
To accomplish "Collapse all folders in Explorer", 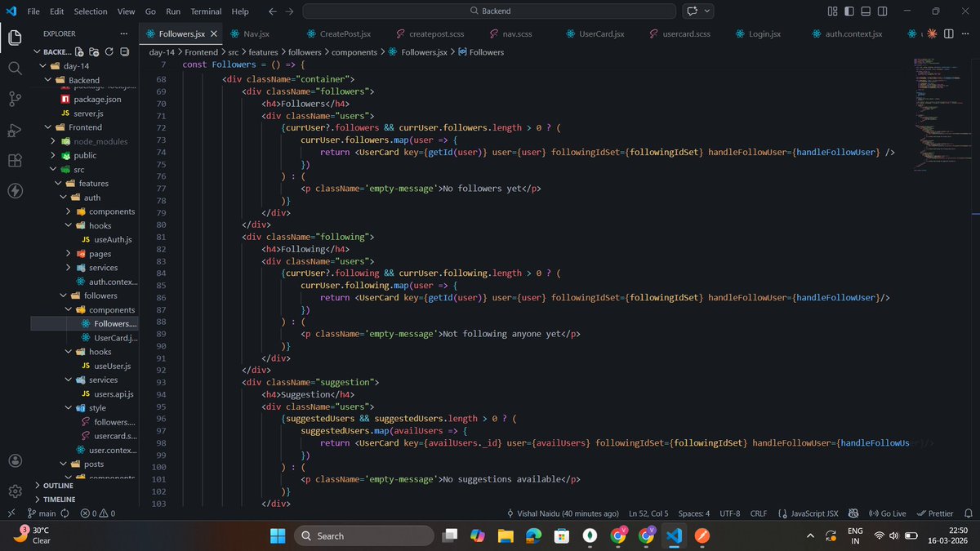I will tap(123, 51).
